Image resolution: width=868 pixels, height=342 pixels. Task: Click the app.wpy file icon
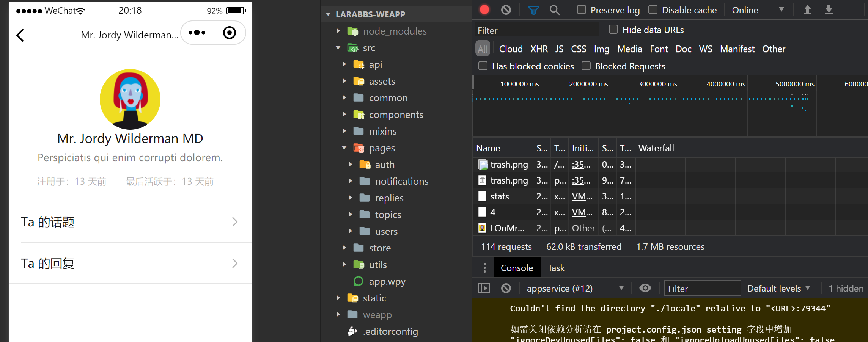point(358,281)
